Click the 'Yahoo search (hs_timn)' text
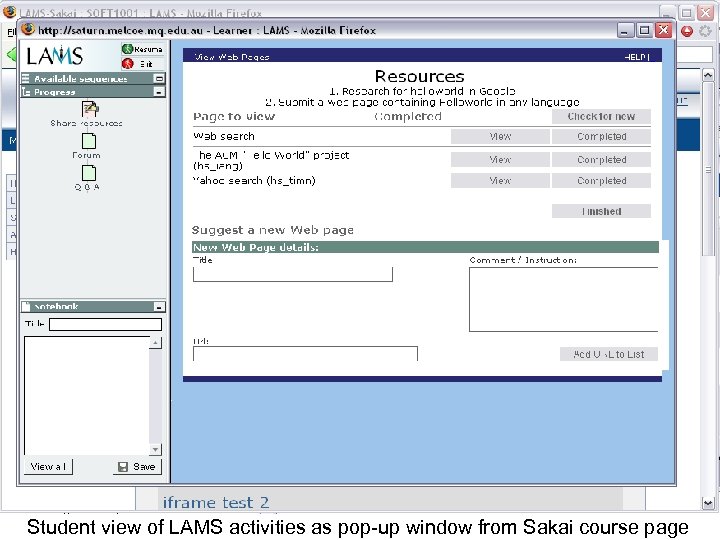Image resolution: width=720 pixels, height=540 pixels. (x=254, y=180)
